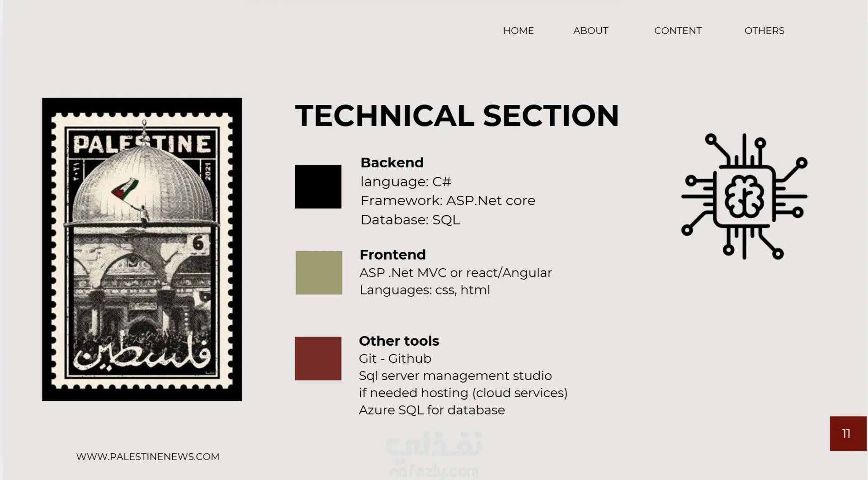Select CONTENT in the navigation bar
The width and height of the screenshot is (868, 480).
678,31
